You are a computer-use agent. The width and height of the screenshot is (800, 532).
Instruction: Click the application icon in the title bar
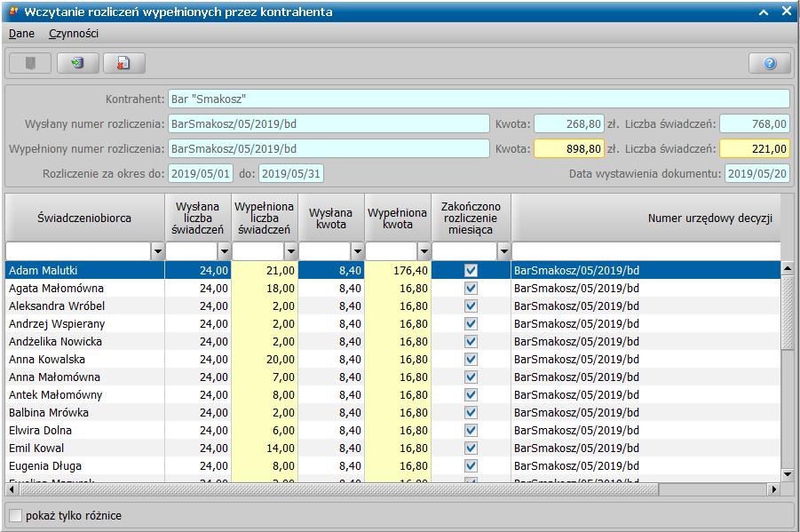13,12
